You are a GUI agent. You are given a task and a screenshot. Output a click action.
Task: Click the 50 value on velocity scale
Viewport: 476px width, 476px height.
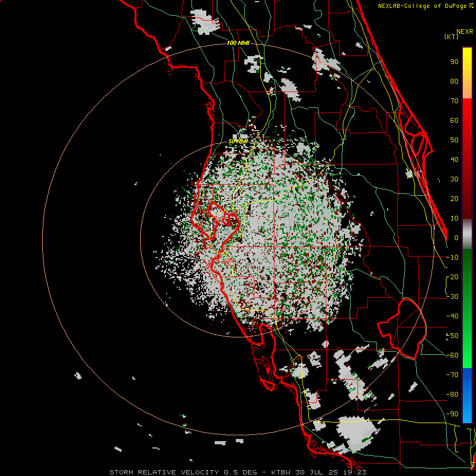(454, 140)
